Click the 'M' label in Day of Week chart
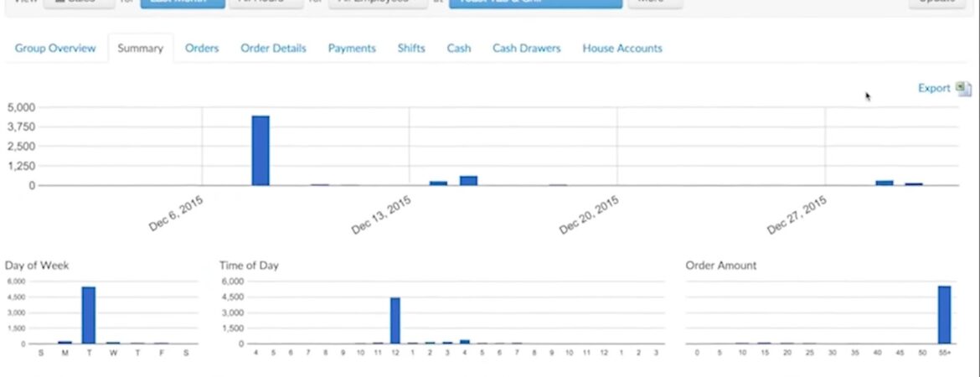Screen dimensions: 980x377 tap(64, 354)
